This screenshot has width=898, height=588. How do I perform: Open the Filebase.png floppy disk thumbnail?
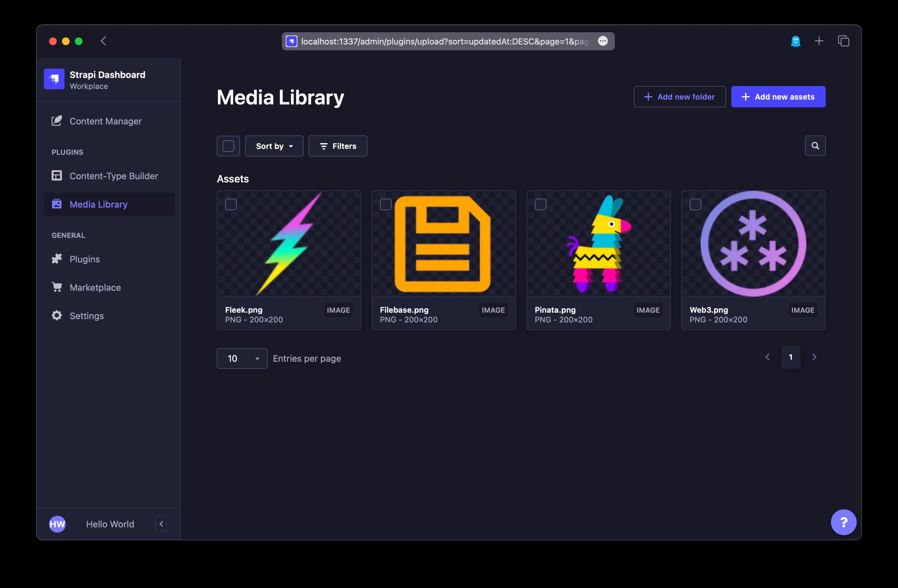[443, 244]
